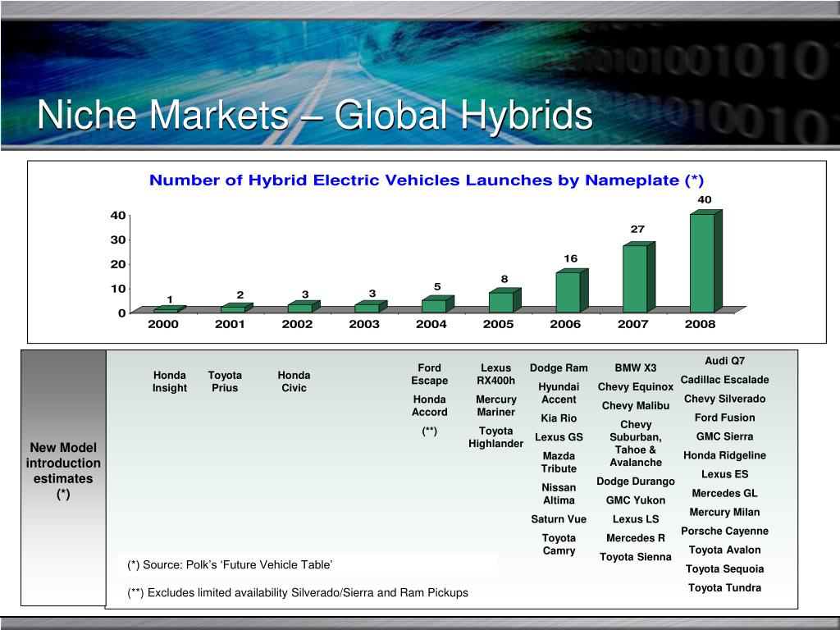Click the 'GMC Yukon' entry
The width and height of the screenshot is (840, 630).
point(636,500)
